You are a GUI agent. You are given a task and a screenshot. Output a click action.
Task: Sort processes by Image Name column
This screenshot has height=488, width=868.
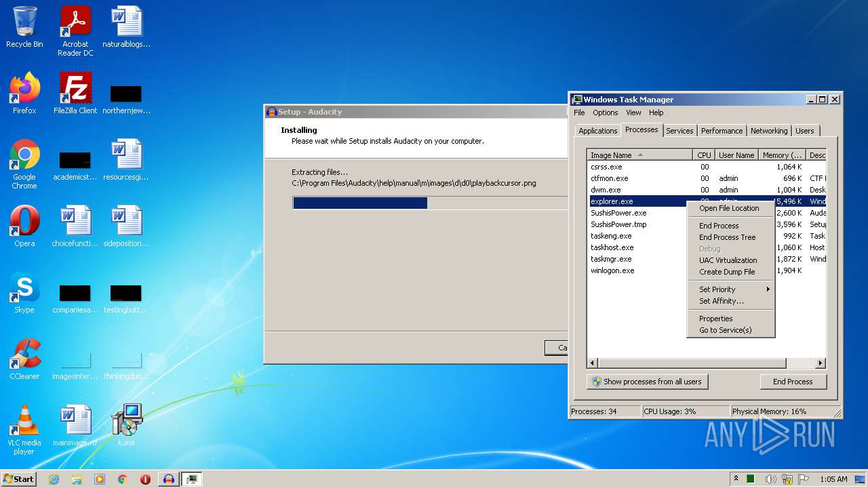[x=640, y=155]
